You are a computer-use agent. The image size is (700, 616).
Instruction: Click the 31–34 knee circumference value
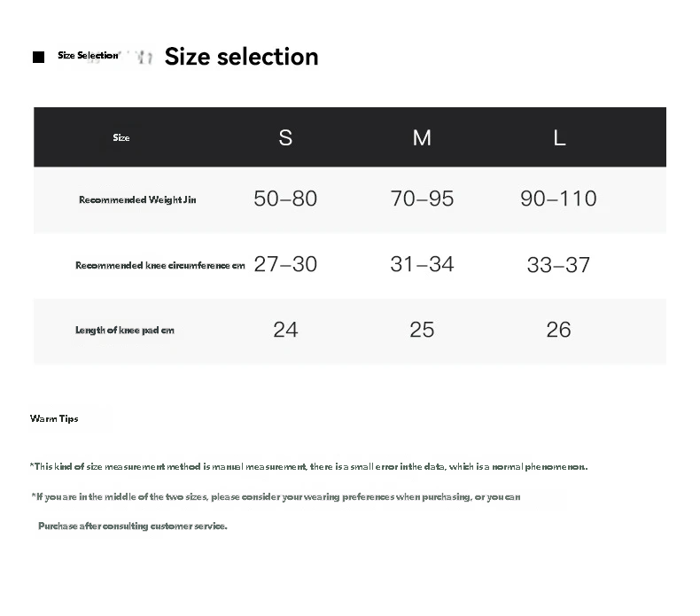pos(423,264)
